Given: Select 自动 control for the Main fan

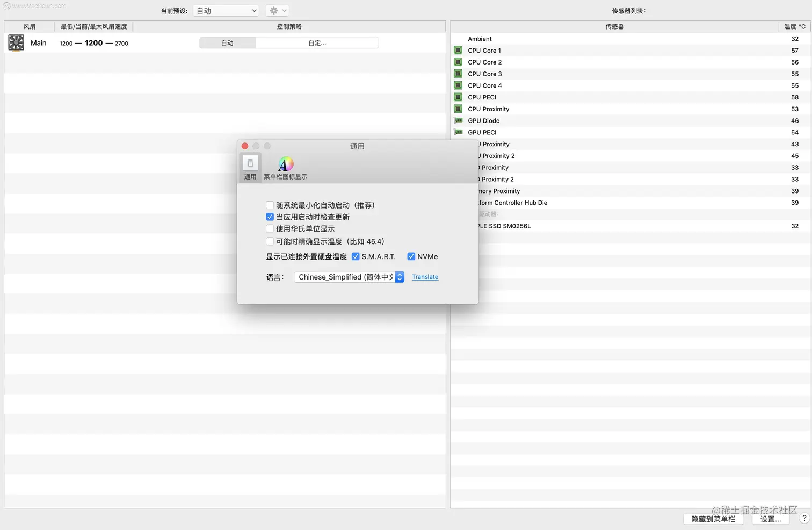Looking at the screenshot, I should click(x=228, y=43).
